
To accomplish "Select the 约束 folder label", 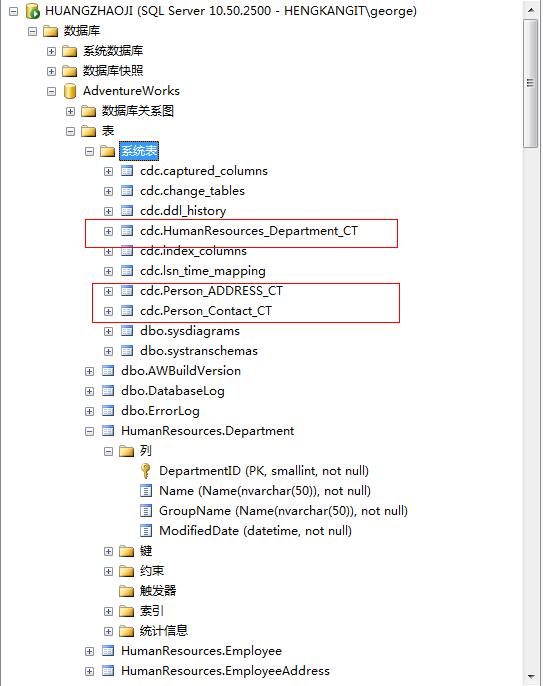I will click(x=152, y=571).
